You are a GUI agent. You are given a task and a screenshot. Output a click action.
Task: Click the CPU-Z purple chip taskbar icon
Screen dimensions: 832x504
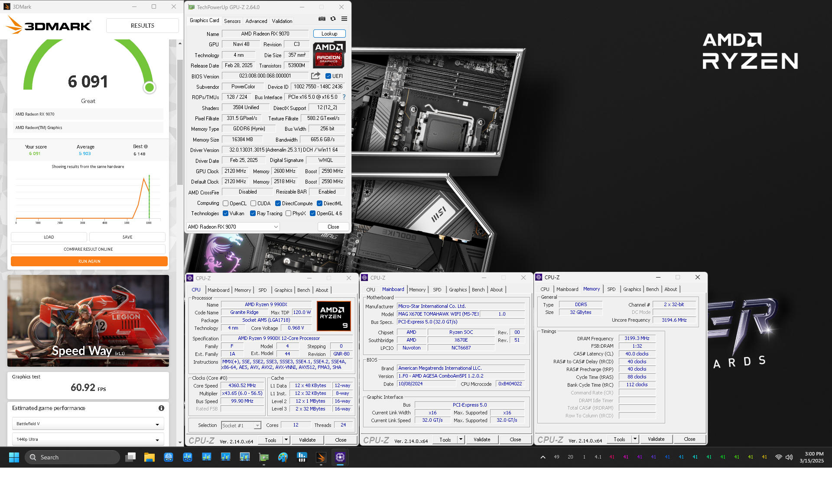pyautogui.click(x=340, y=457)
